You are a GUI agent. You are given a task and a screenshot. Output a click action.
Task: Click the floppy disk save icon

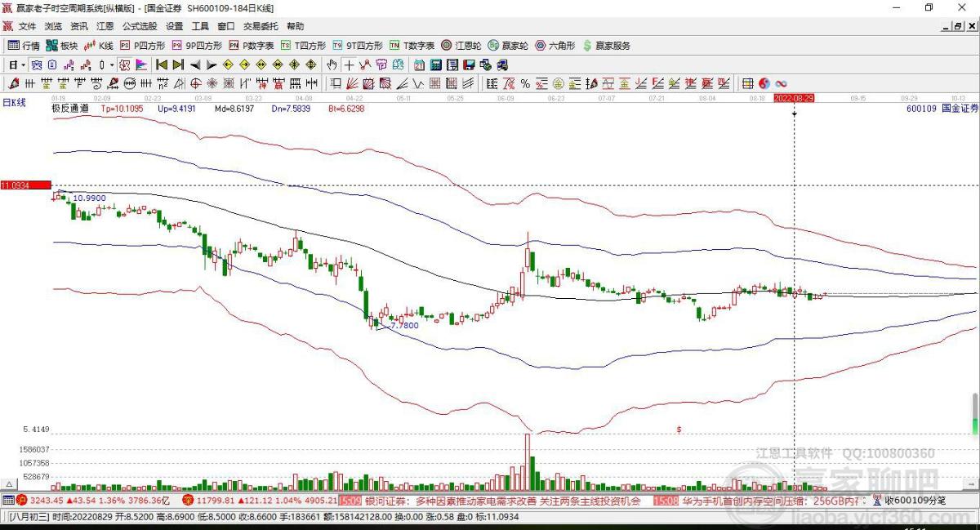(x=470, y=65)
